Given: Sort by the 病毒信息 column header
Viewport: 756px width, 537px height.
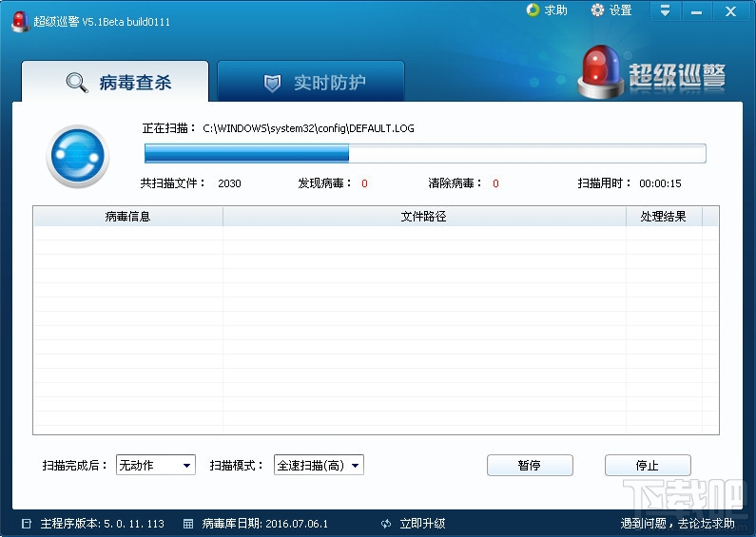Looking at the screenshot, I should (x=127, y=217).
